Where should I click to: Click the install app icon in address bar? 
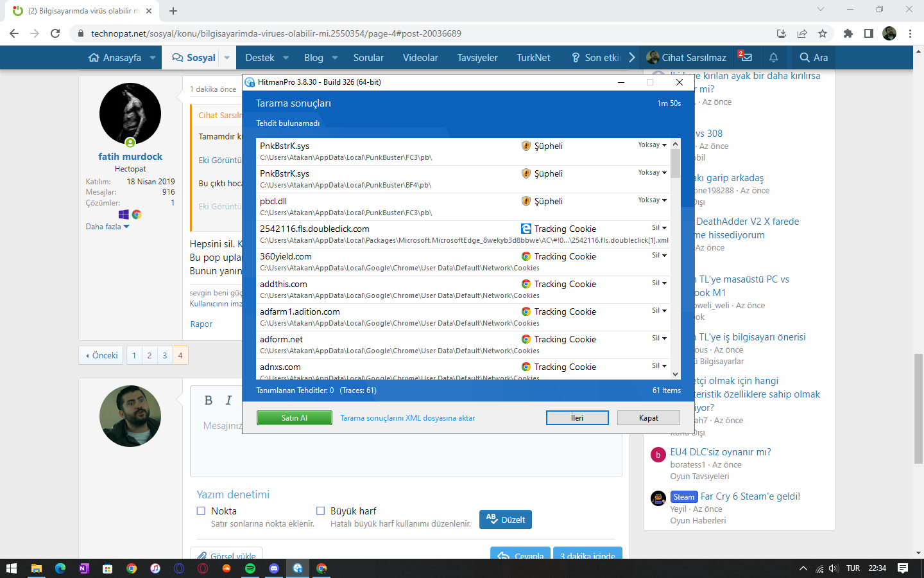click(782, 33)
